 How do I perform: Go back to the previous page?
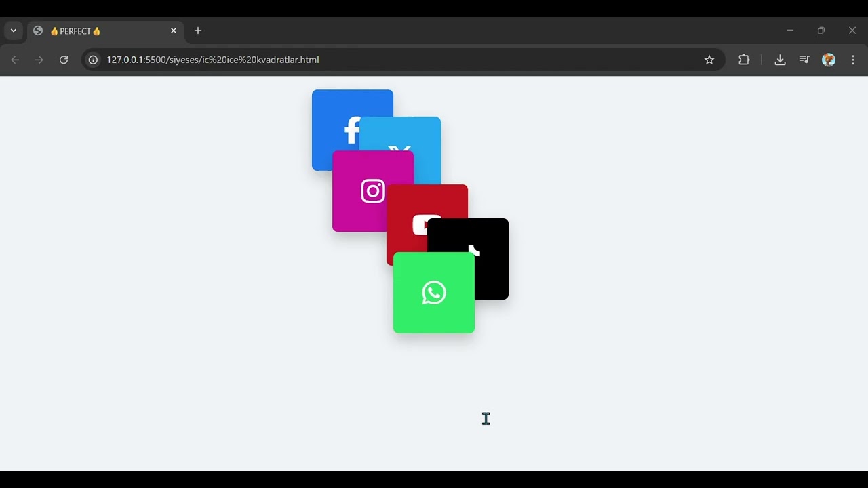pos(15,60)
